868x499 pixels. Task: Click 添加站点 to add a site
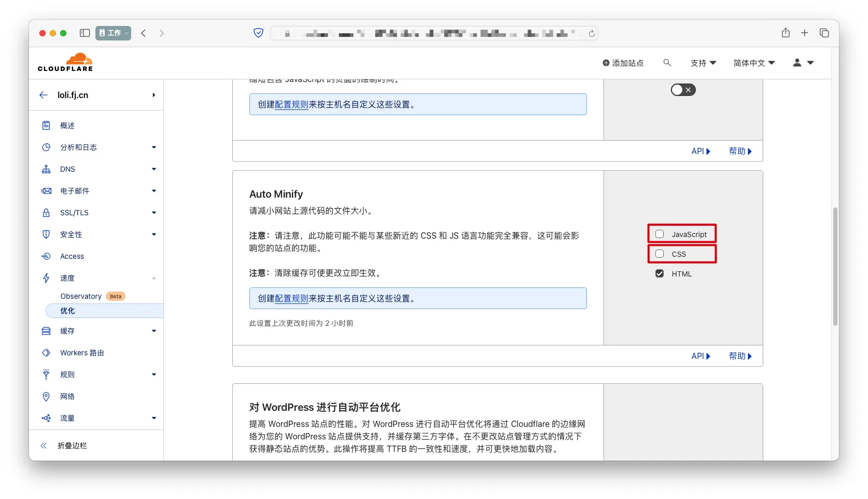(x=623, y=63)
